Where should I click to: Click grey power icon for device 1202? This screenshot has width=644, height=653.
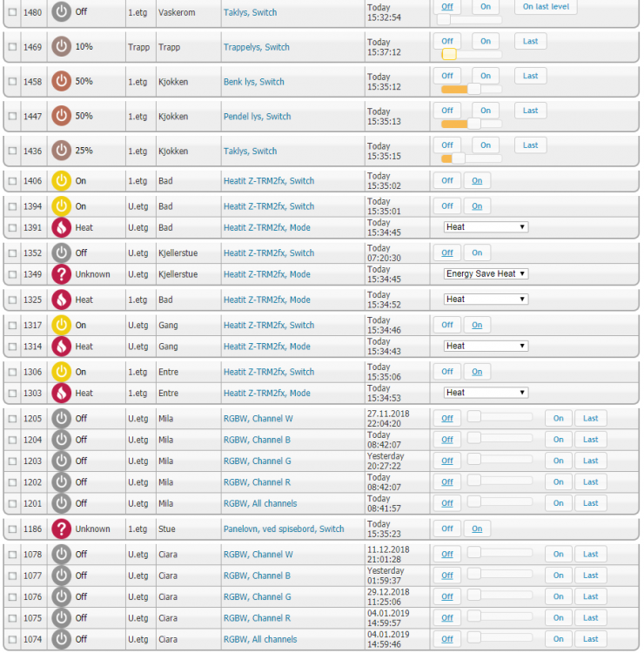pos(61,481)
